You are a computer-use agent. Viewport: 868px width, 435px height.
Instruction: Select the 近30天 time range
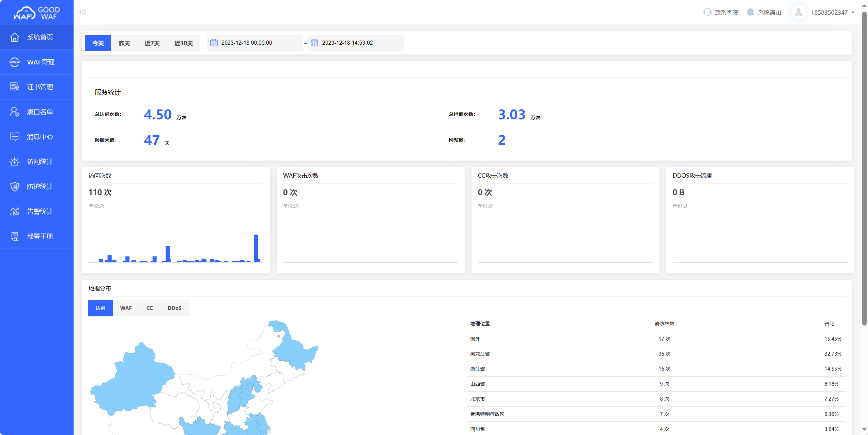click(183, 43)
